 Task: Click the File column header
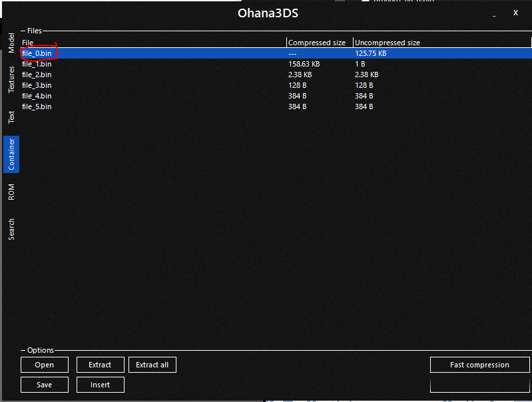[153, 43]
